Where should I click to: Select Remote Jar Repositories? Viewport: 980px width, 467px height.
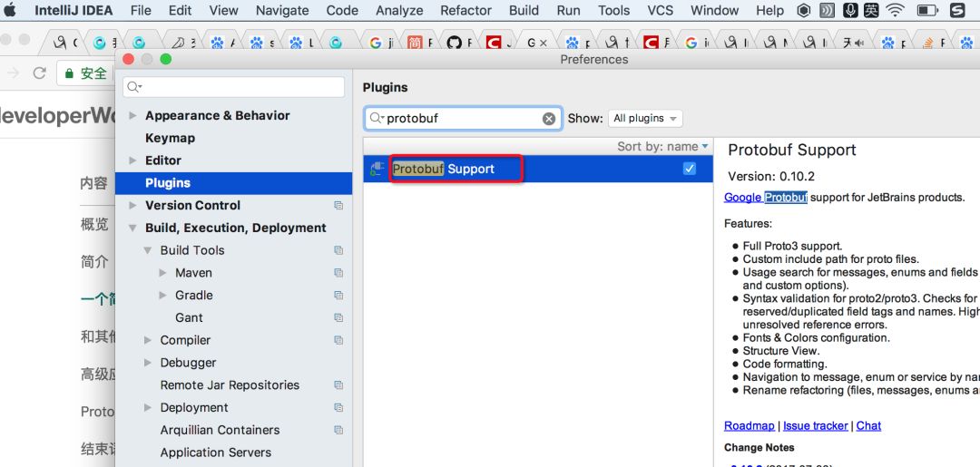click(230, 385)
